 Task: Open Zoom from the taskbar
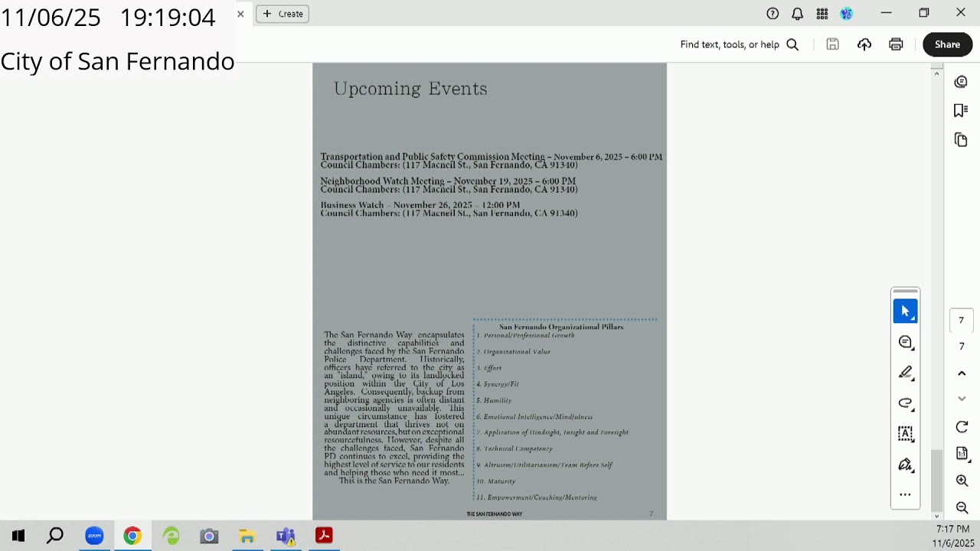coord(94,536)
